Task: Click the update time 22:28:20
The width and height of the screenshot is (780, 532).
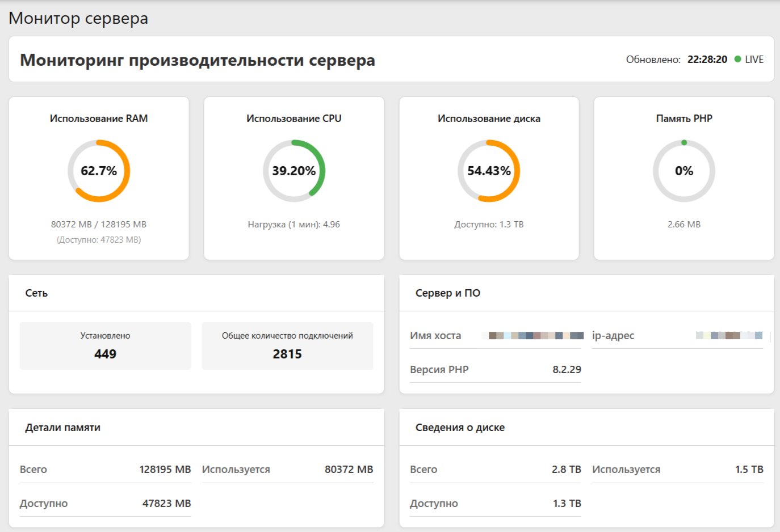Action: (707, 60)
